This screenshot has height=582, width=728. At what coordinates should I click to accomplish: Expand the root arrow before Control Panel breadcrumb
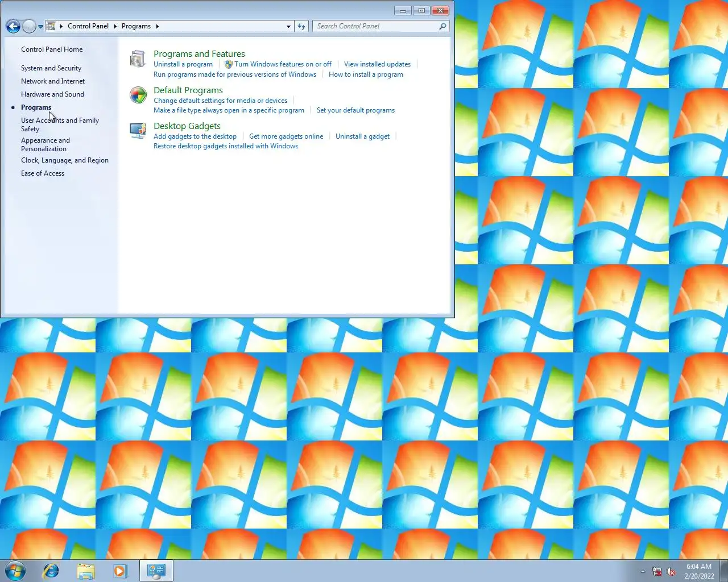click(x=61, y=26)
